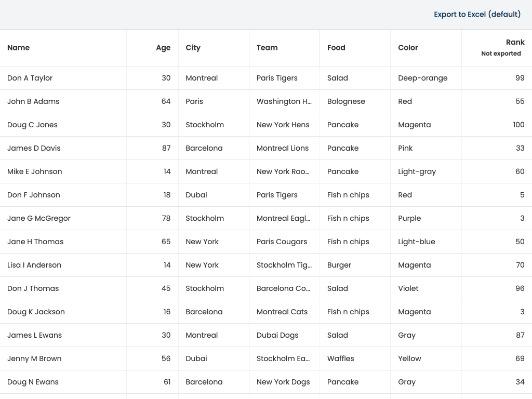Click the Violet color cell
The height and width of the screenshot is (399, 532).
coord(408,288)
